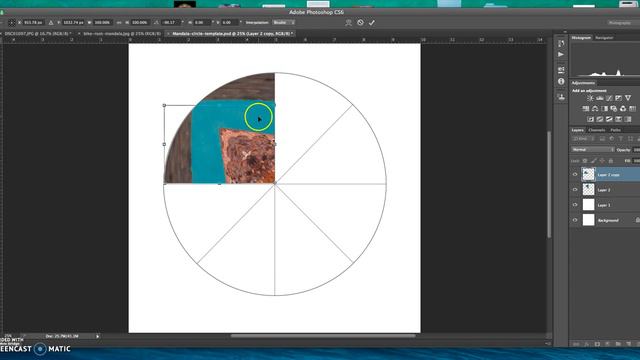Hide the Background layer eye icon
This screenshot has height=360, width=640.
[575, 220]
